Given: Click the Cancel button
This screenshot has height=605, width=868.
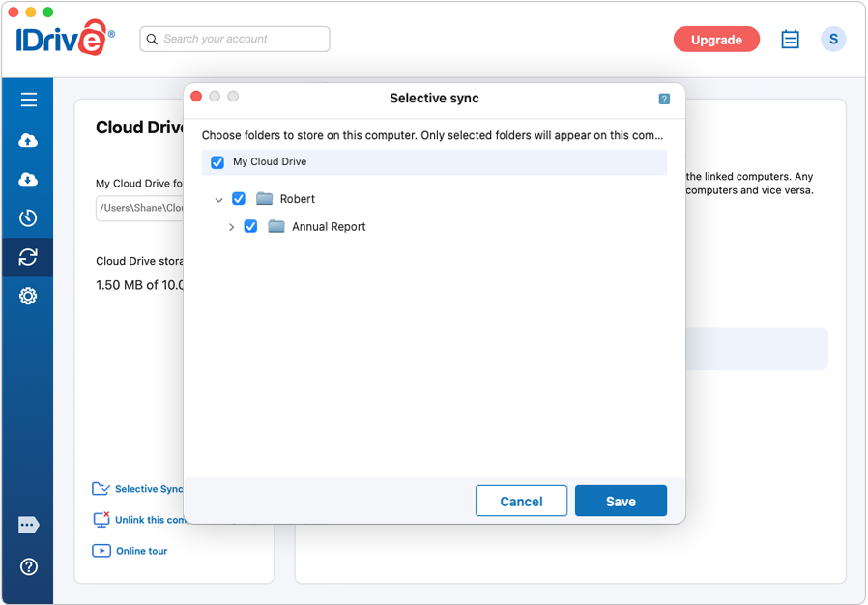Looking at the screenshot, I should (x=521, y=501).
